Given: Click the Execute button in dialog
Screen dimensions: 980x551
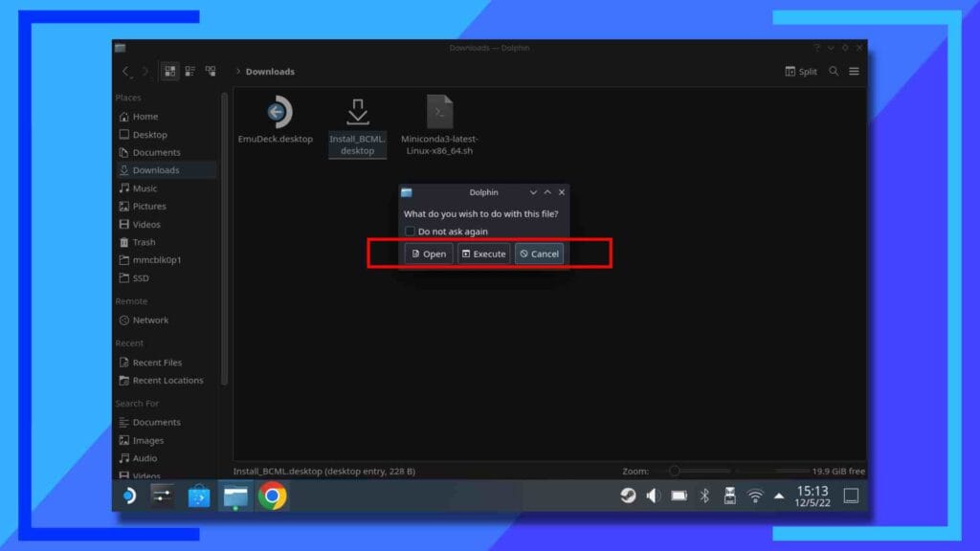Looking at the screenshot, I should [x=483, y=253].
